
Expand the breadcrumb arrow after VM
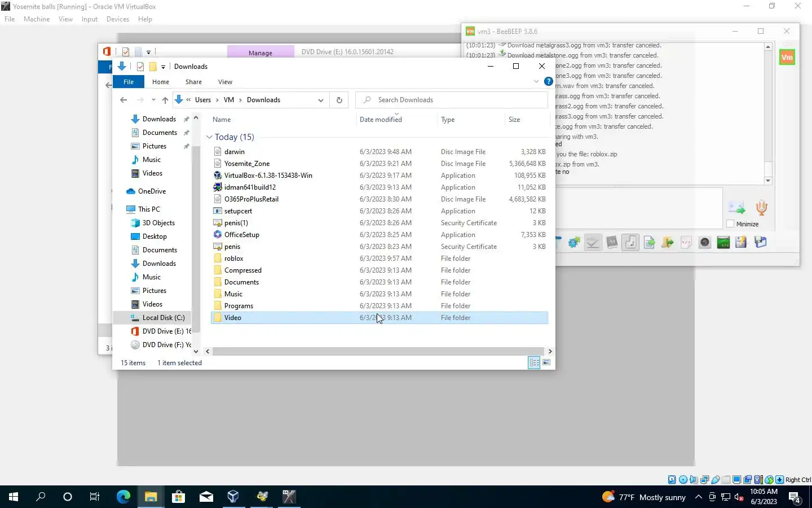[241, 100]
